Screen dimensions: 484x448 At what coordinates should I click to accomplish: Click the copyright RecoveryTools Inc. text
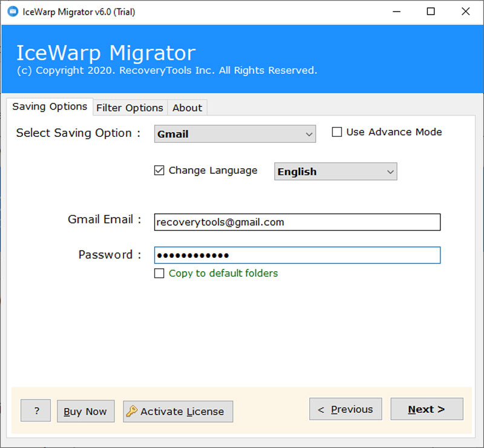(x=167, y=70)
